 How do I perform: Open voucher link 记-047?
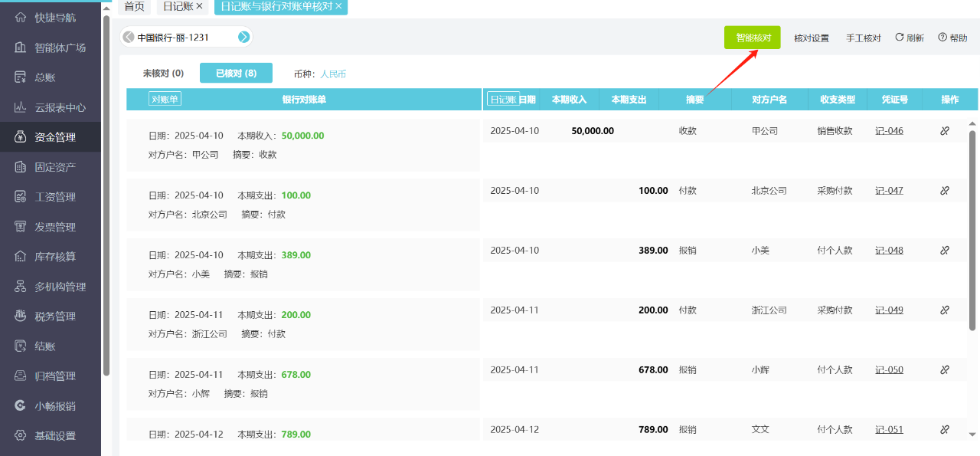click(x=889, y=190)
